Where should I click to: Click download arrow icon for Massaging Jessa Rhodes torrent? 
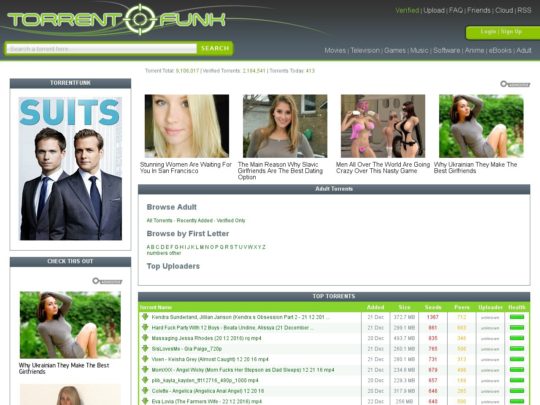pyautogui.click(x=145, y=338)
